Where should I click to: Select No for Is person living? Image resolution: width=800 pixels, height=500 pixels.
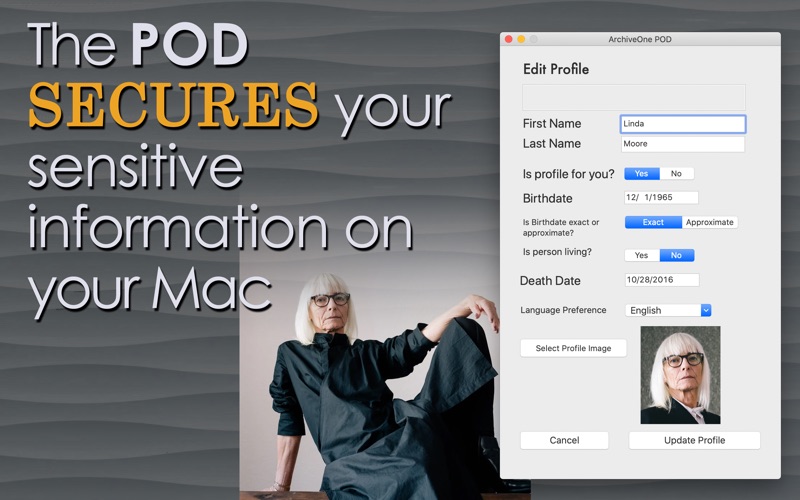click(677, 255)
